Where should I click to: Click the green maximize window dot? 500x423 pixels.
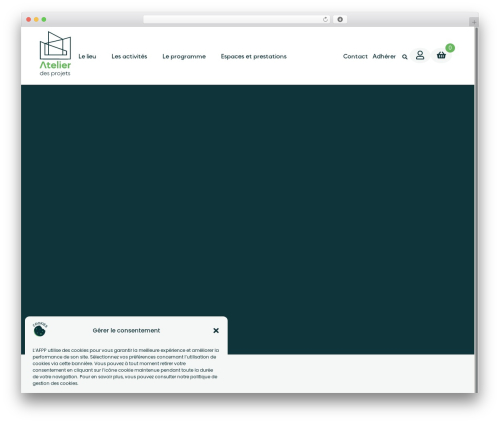tap(44, 19)
